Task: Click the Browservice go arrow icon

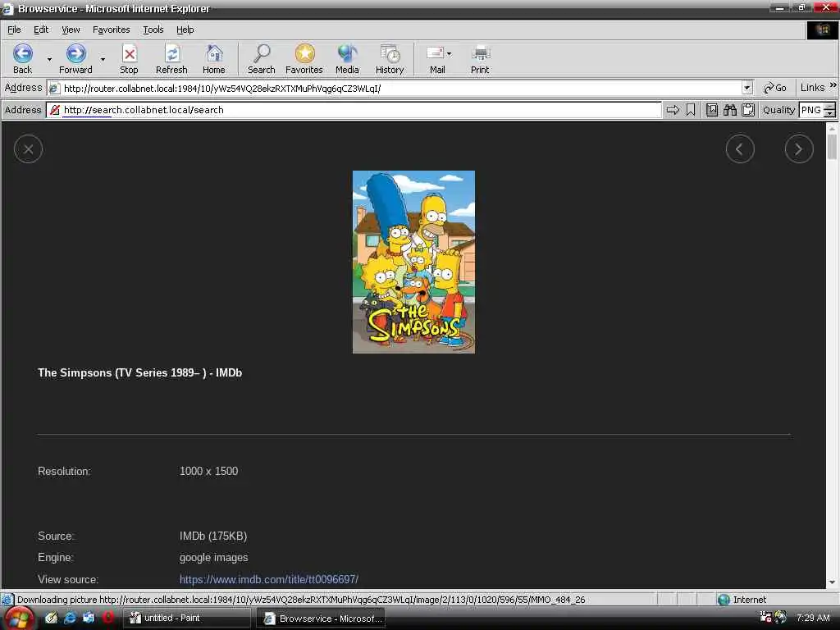Action: point(673,110)
